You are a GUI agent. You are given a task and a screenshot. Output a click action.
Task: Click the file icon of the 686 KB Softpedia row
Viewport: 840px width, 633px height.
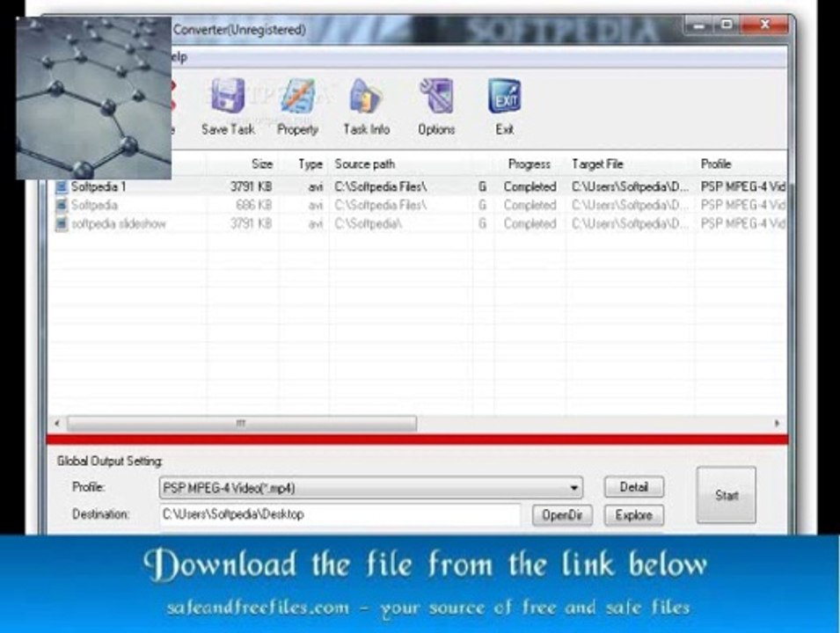(x=62, y=205)
